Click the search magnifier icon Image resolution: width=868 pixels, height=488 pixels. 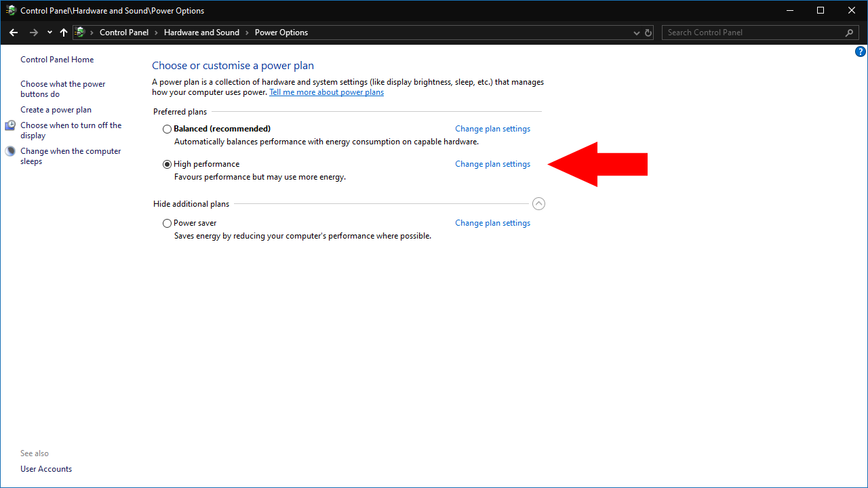point(850,33)
